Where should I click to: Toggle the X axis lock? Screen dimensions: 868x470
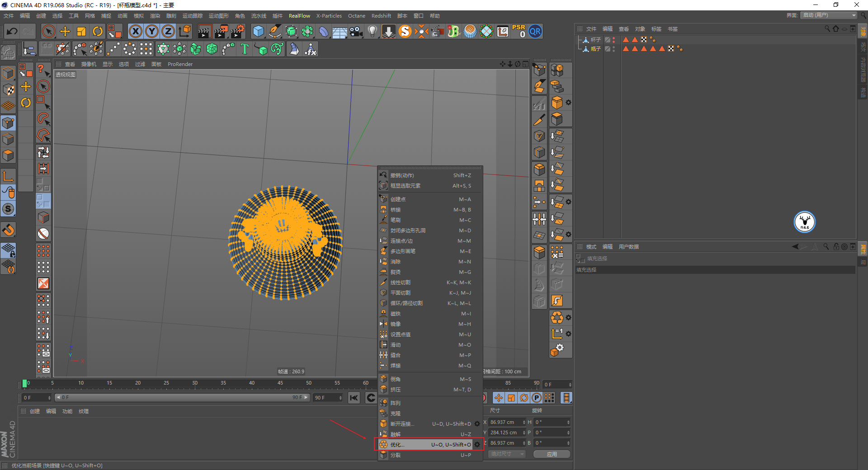pyautogui.click(x=135, y=31)
